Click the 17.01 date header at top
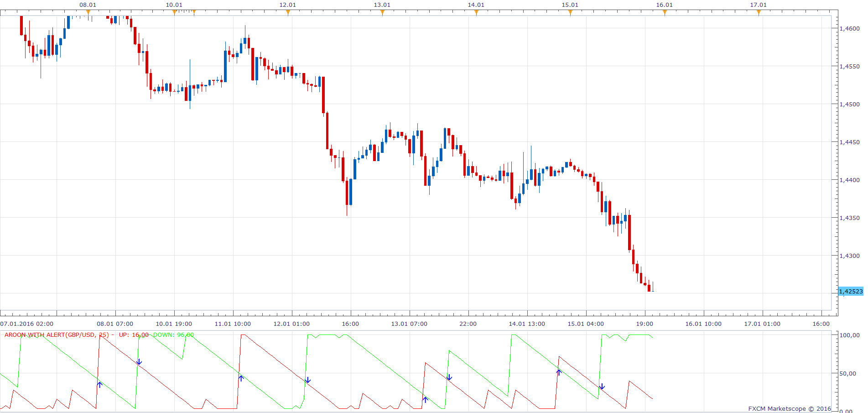Viewport: 868px width, 413px height. pyautogui.click(x=759, y=5)
